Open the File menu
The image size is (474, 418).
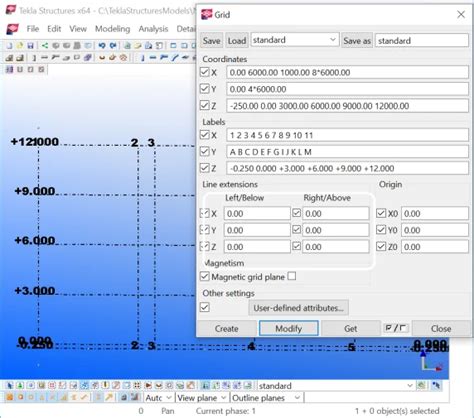[33, 29]
